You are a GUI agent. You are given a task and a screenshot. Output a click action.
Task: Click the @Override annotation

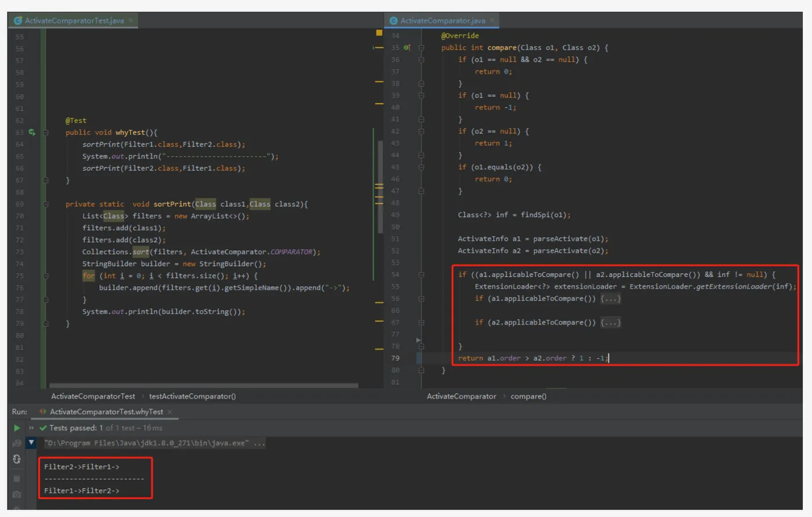[x=460, y=36]
